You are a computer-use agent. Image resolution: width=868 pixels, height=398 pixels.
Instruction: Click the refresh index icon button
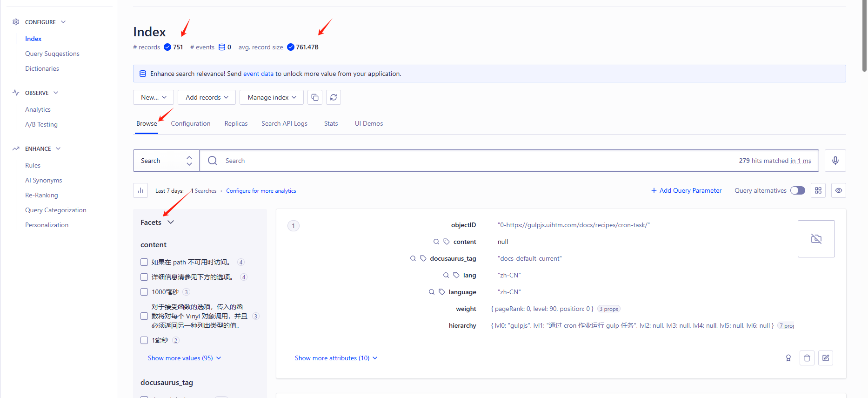pyautogui.click(x=334, y=97)
